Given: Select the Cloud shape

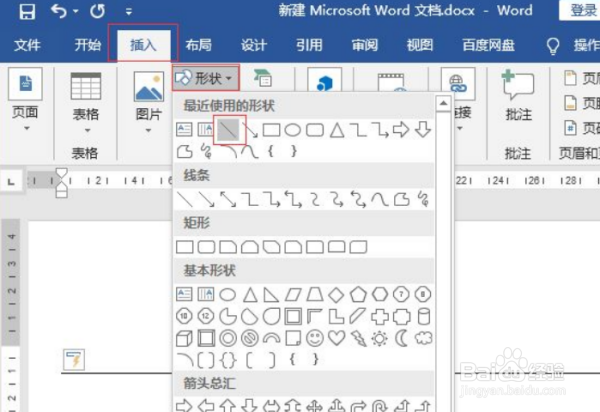Looking at the screenshot, I should tap(424, 338).
